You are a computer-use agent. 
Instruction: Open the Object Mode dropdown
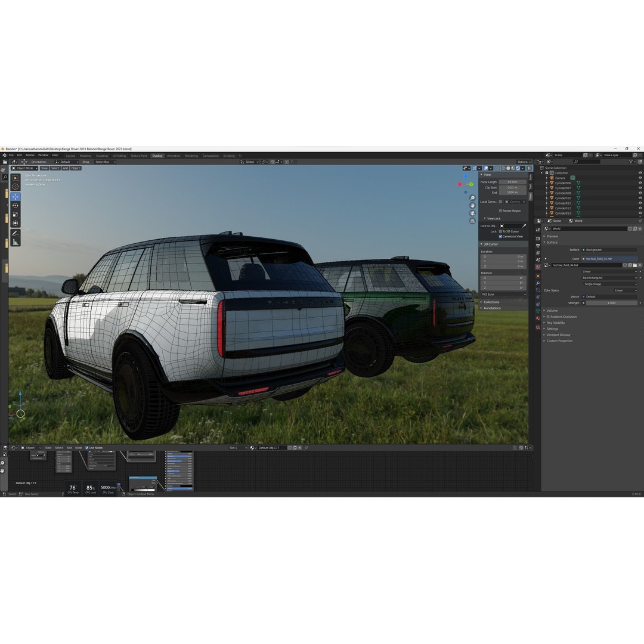point(24,168)
